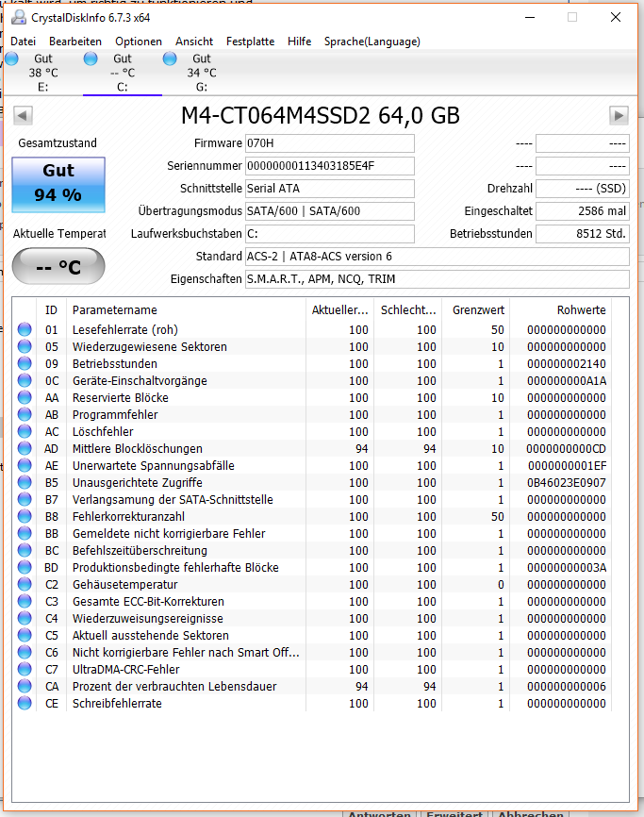644x817 pixels.
Task: Click the Schlecht... column header
Action: (x=407, y=310)
